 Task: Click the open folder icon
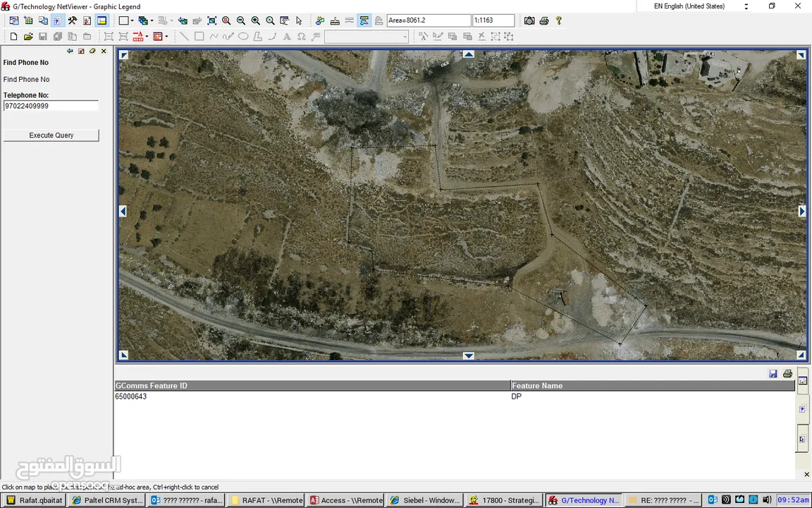point(28,37)
